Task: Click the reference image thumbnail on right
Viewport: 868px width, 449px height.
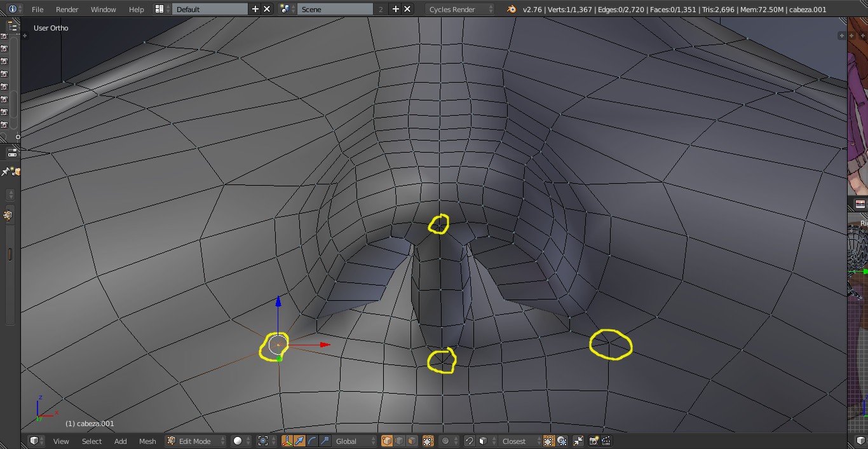Action: click(x=858, y=105)
